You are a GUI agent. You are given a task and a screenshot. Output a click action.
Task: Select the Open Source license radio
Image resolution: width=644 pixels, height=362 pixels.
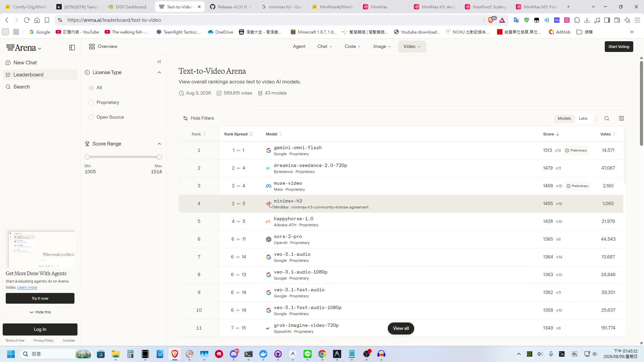click(91, 117)
